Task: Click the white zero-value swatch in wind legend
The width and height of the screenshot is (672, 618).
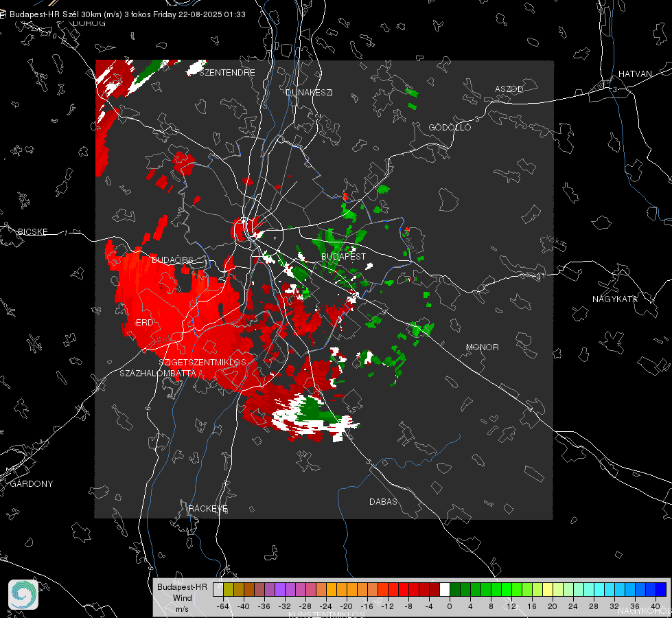Action: [x=445, y=589]
